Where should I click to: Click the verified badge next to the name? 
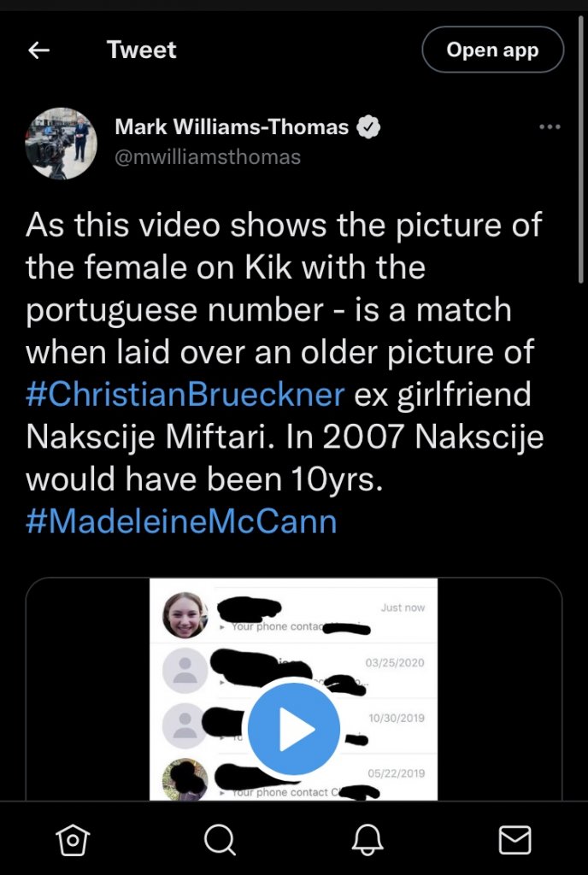[368, 127]
